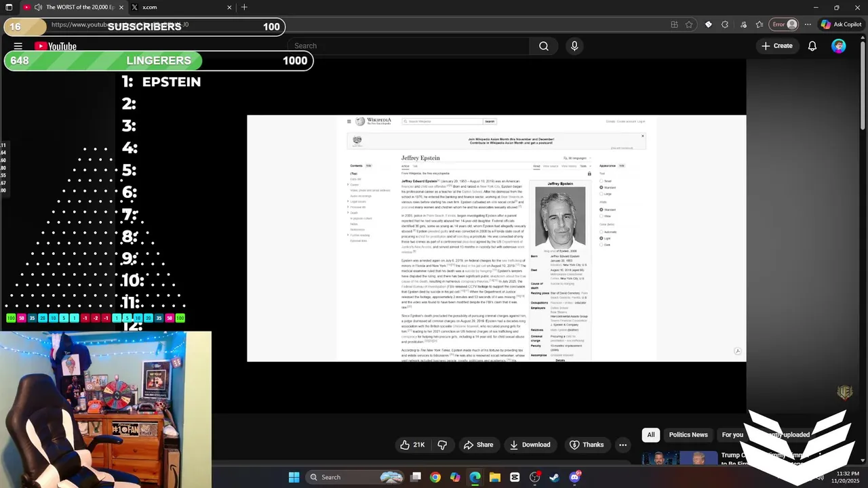This screenshot has height=488, width=868.
Task: Select Light color mode on Wikipedia
Action: 601,239
